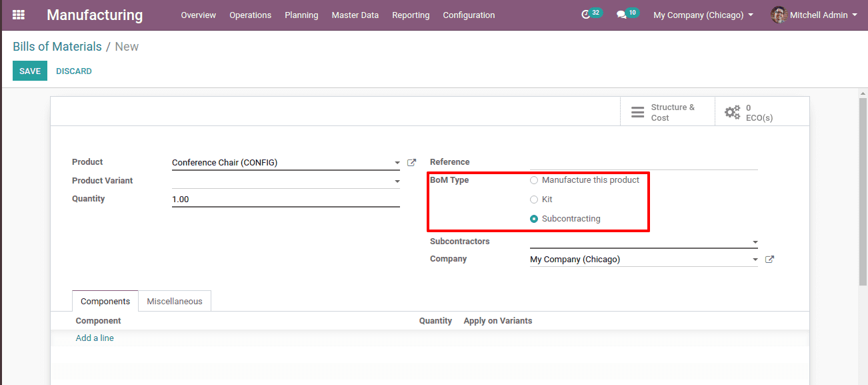This screenshot has height=385, width=868.
Task: Click the ECO(s) gears icon
Action: (x=733, y=112)
